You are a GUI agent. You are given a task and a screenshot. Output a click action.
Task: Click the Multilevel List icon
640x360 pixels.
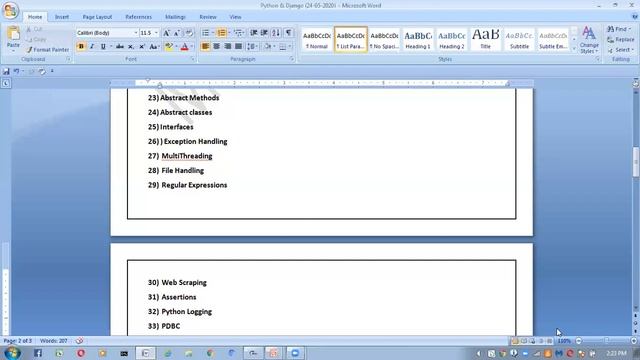[238, 33]
